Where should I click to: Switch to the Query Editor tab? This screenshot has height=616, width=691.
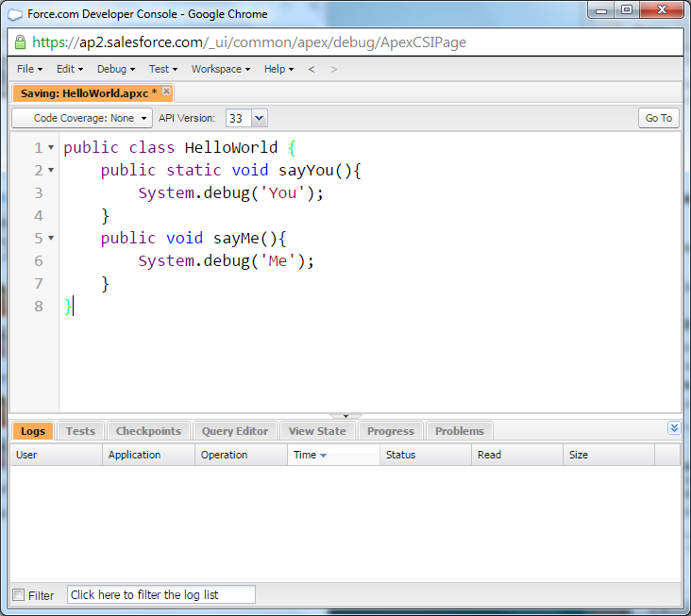click(x=235, y=431)
